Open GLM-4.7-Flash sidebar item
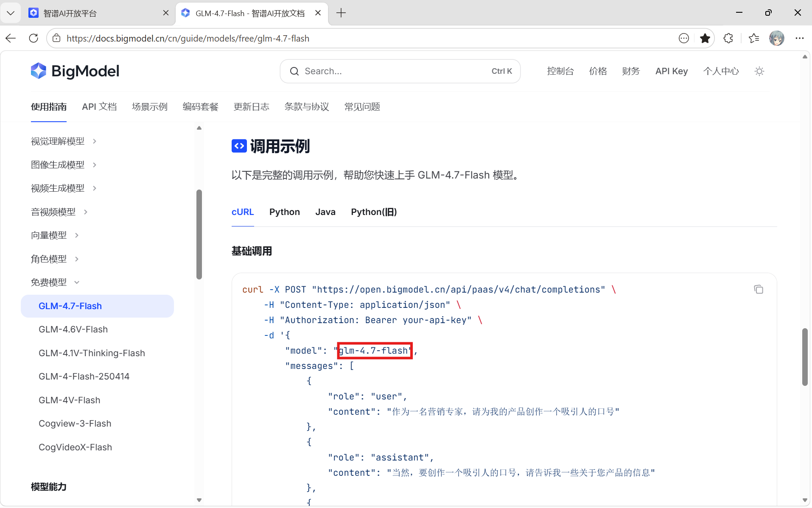Image resolution: width=812 pixels, height=508 pixels. (x=97, y=306)
